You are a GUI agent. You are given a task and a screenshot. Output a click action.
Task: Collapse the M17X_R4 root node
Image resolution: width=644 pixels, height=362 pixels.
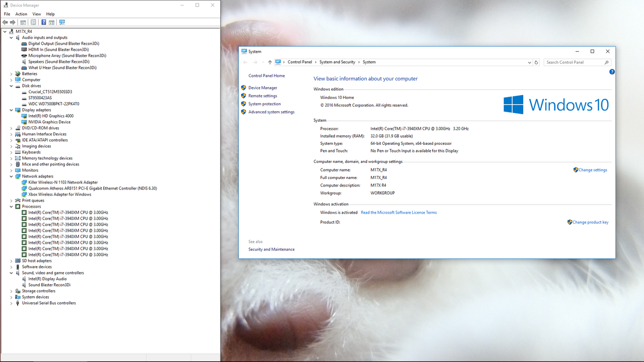point(5,31)
